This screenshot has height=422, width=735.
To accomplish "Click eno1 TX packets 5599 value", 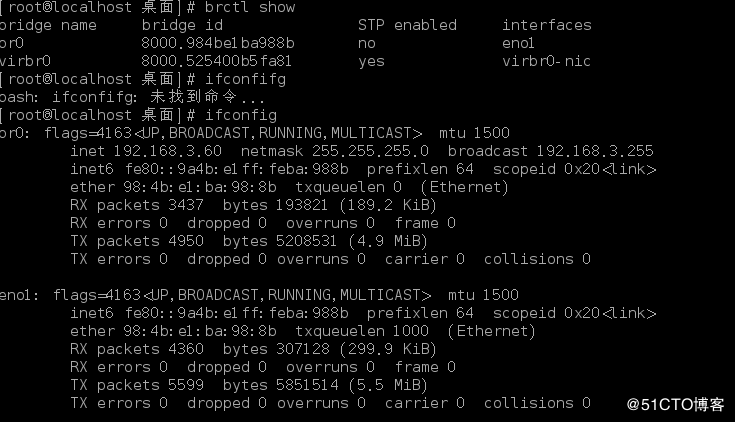I will pos(186,385).
